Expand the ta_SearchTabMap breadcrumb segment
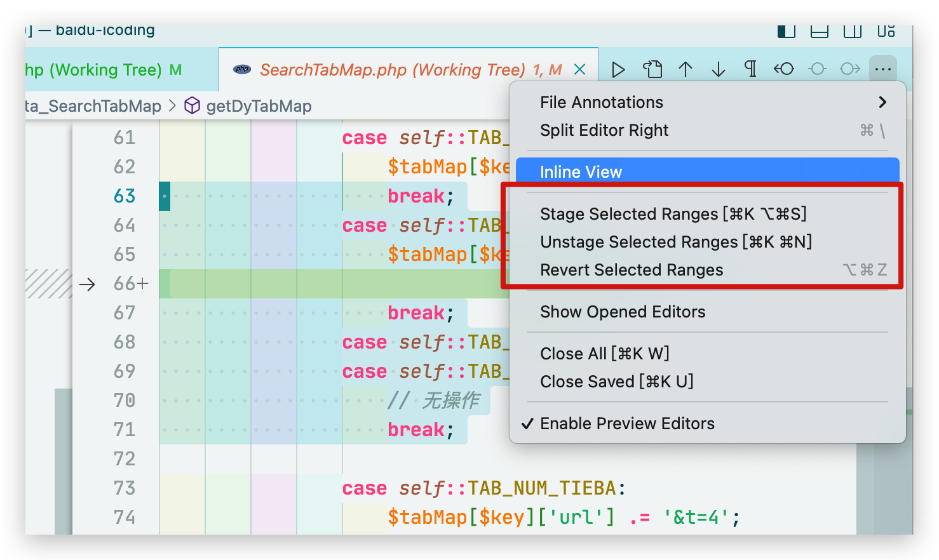The width and height of the screenshot is (939, 560). (x=93, y=106)
